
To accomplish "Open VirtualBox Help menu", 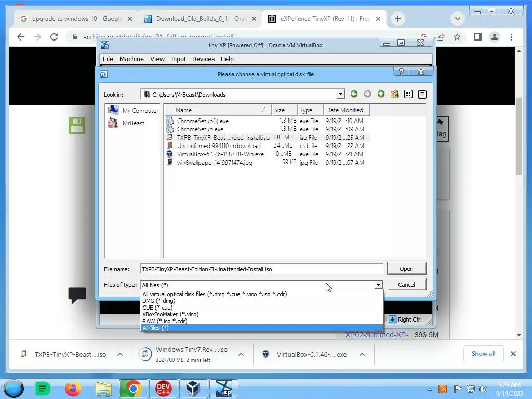I will [227, 59].
